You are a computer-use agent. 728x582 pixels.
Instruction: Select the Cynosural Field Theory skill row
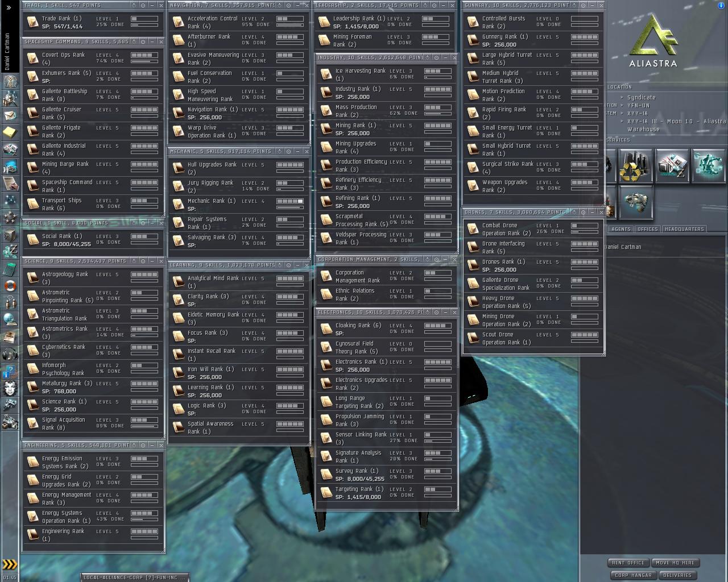click(387, 347)
